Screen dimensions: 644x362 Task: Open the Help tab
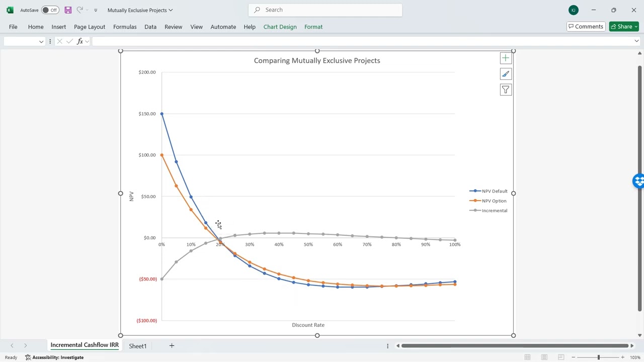pos(250,27)
